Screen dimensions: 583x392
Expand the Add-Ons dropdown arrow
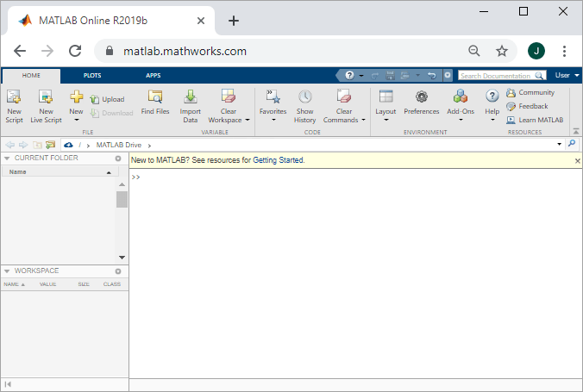461,120
